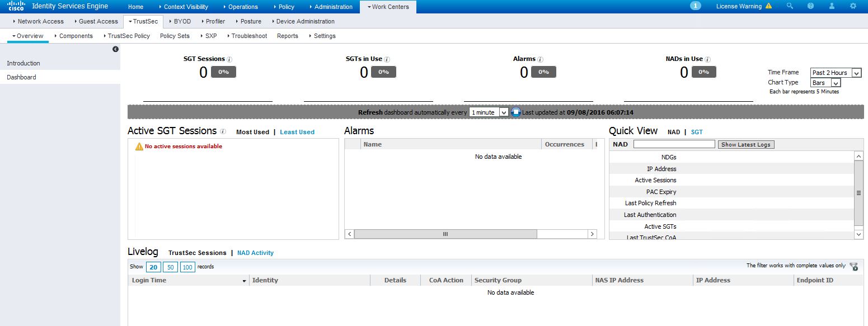
Task: Expand the Context Visibility menu
Action: coord(184,7)
